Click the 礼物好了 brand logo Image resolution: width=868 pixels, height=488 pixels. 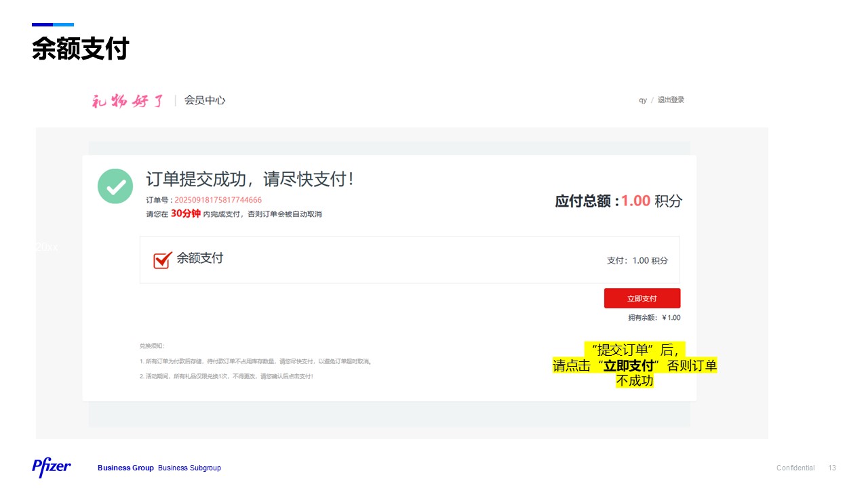(x=126, y=100)
